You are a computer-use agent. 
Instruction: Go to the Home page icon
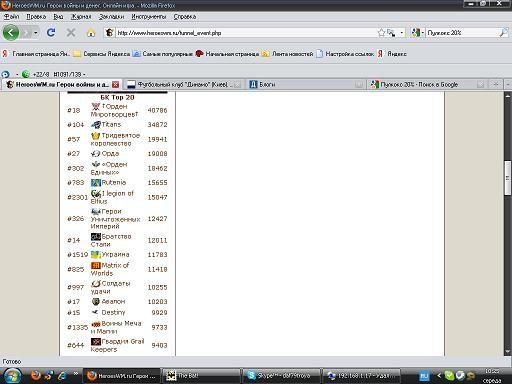click(x=91, y=33)
